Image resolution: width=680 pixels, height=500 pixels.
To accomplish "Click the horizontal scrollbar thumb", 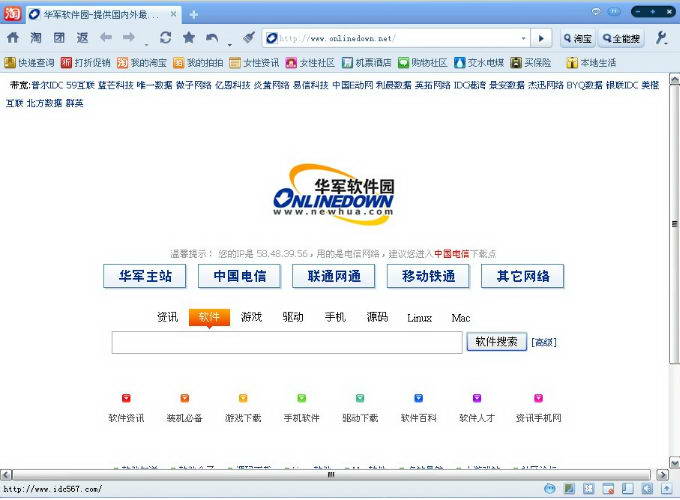I will click(331, 474).
